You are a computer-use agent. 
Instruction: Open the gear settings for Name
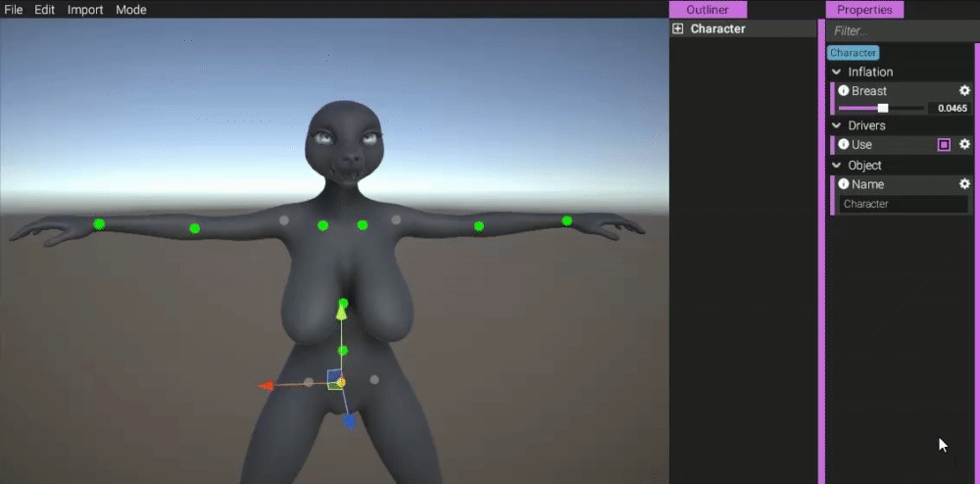click(964, 184)
